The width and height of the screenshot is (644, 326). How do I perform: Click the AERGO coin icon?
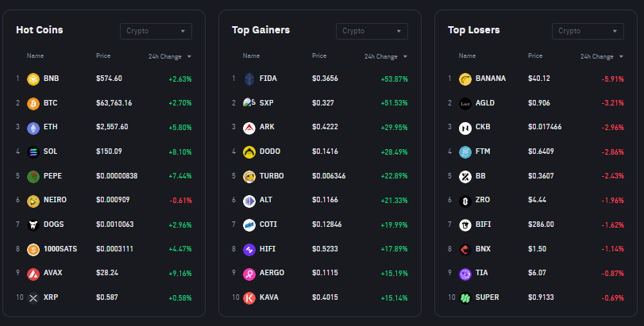(249, 274)
